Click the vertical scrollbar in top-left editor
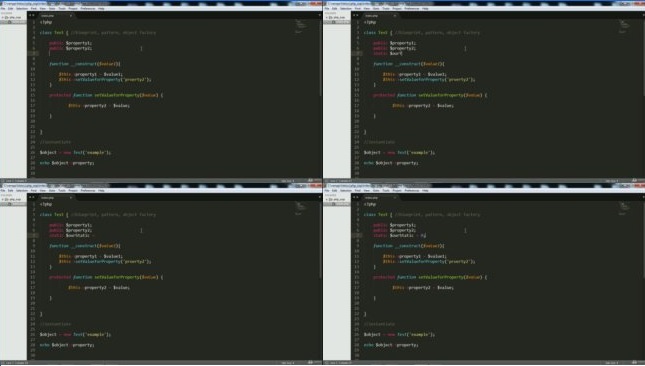The width and height of the screenshot is (645, 366). [x=320, y=98]
